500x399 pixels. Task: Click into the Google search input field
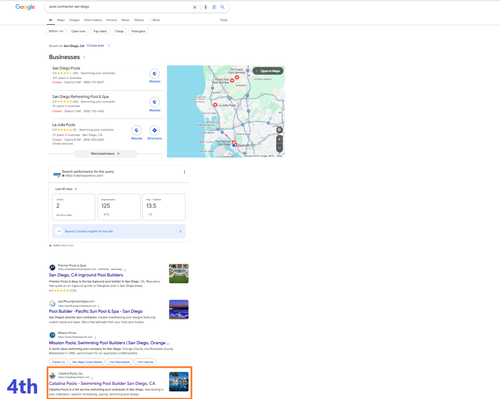click(118, 7)
